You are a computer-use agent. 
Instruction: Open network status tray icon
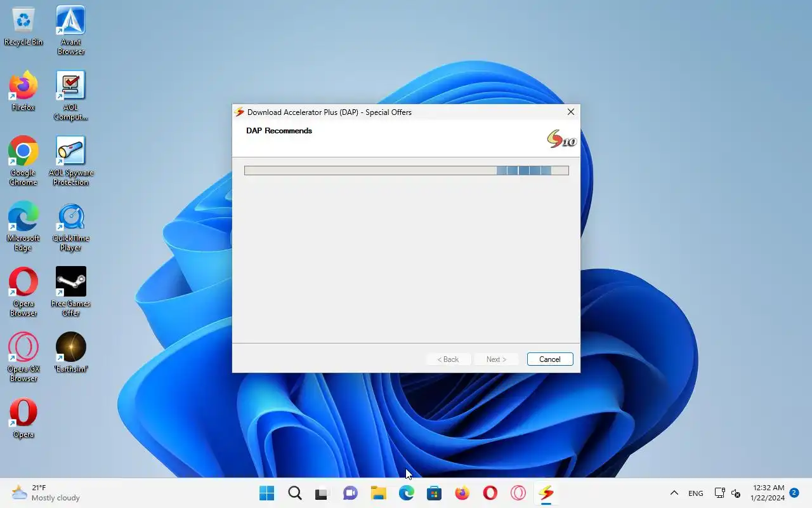(x=719, y=493)
